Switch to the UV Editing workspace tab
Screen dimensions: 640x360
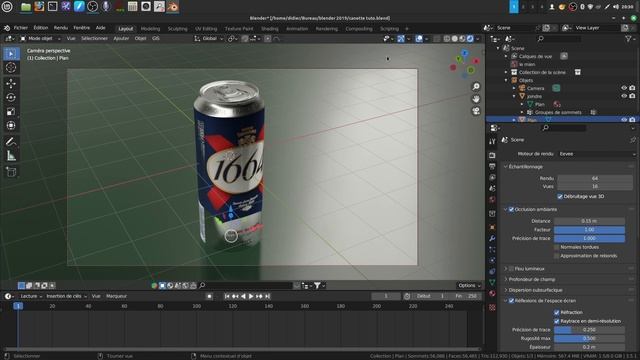pyautogui.click(x=206, y=29)
